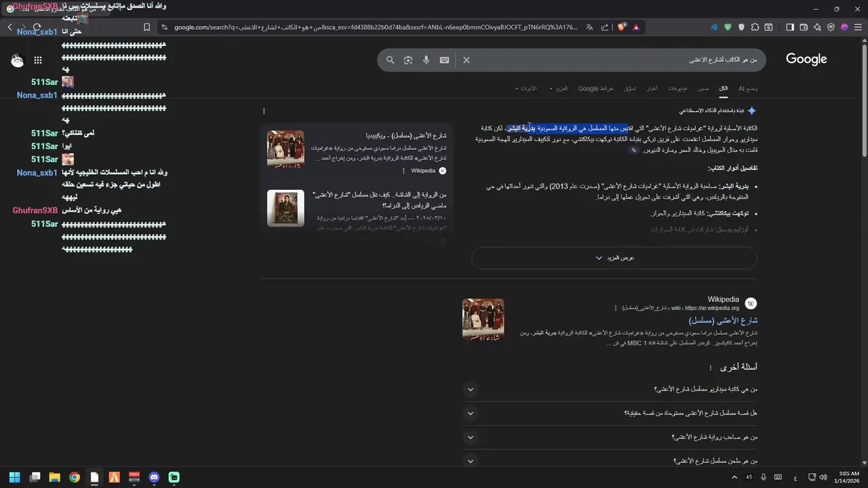868x488 pixels.
Task: Switch to the تسوّق shopping tab
Action: [630, 88]
